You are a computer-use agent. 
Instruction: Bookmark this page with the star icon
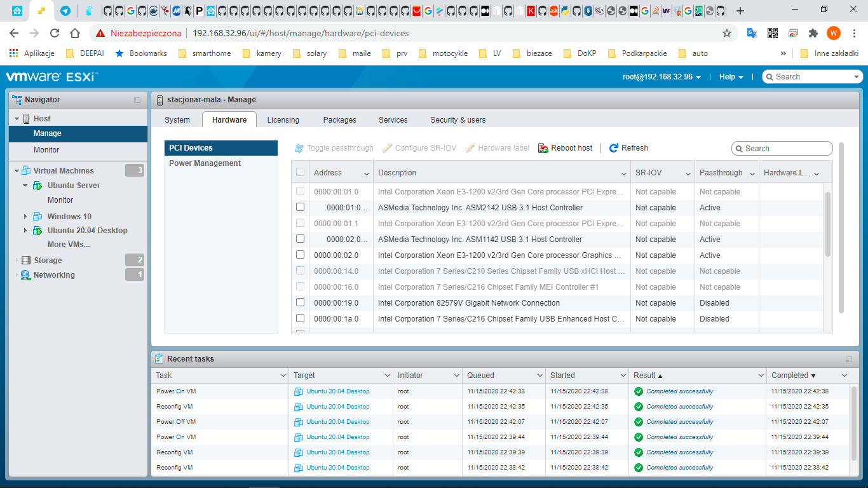pyautogui.click(x=727, y=33)
